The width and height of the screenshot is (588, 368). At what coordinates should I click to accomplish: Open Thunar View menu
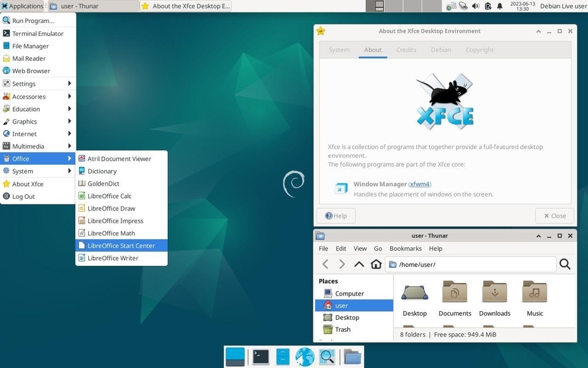[360, 248]
